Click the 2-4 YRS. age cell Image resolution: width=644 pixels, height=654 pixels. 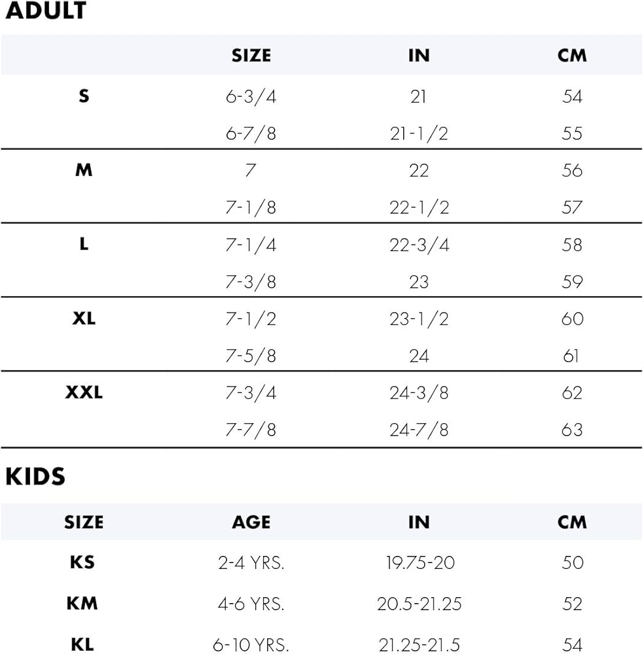click(x=251, y=562)
